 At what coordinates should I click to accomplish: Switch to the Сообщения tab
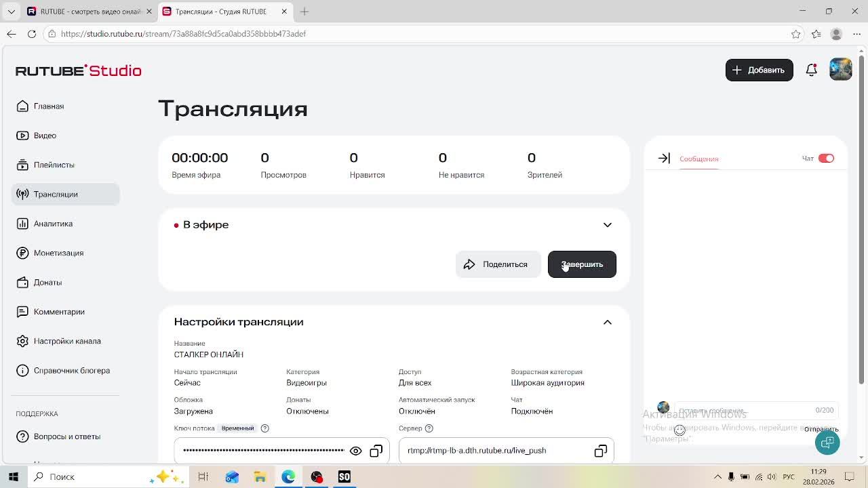coord(698,159)
